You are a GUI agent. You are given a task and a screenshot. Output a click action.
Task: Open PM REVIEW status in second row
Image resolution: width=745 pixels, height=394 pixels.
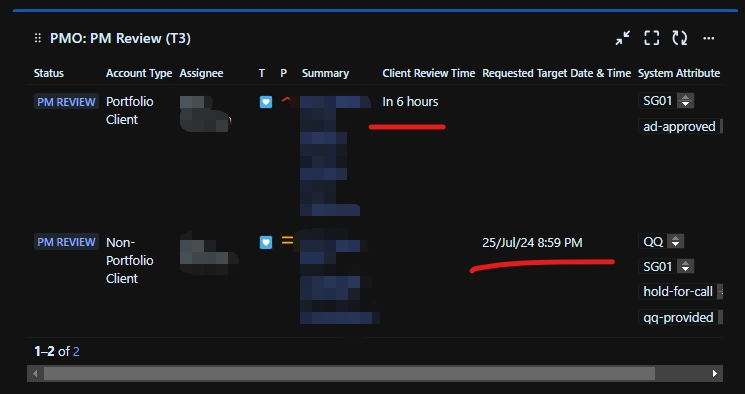[x=66, y=242]
